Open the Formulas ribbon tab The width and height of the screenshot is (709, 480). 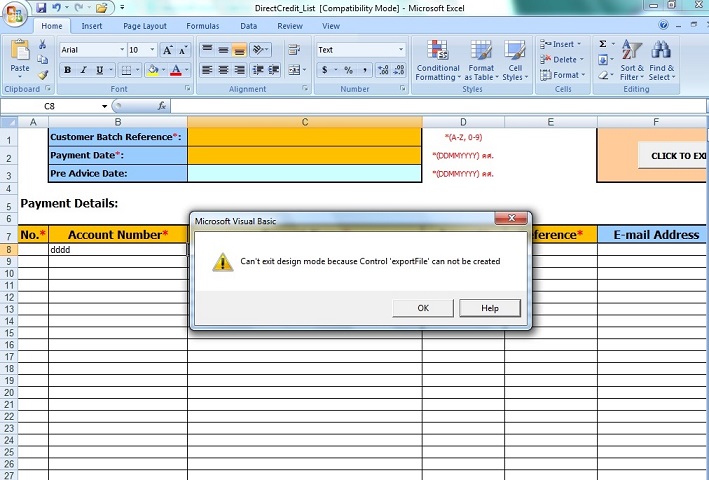point(202,26)
